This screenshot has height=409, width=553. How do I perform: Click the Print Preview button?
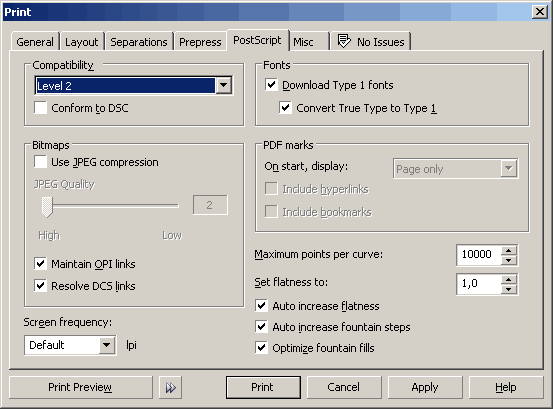tap(80, 387)
